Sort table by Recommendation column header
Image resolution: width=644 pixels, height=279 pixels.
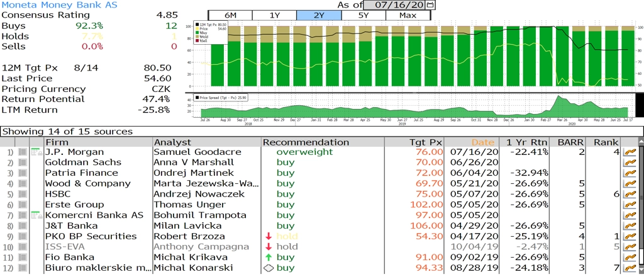click(x=323, y=142)
